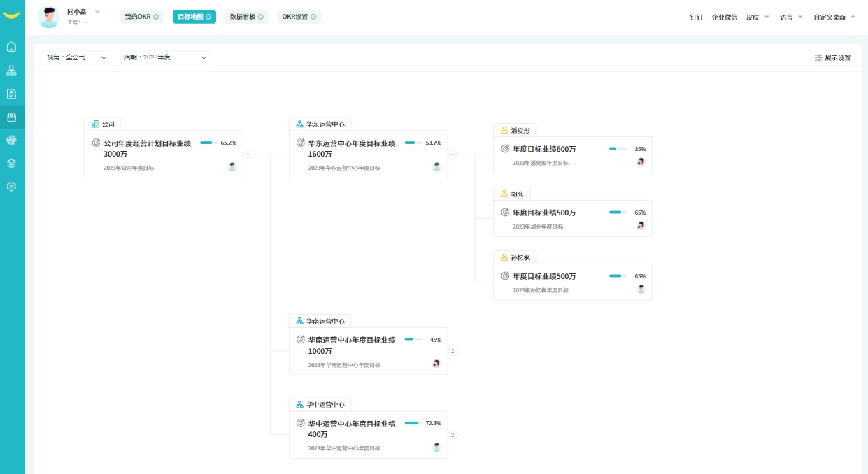Viewport: 868px width, 474px height.
Task: Open the 视角：全公司 dropdown
Action: pos(76,57)
